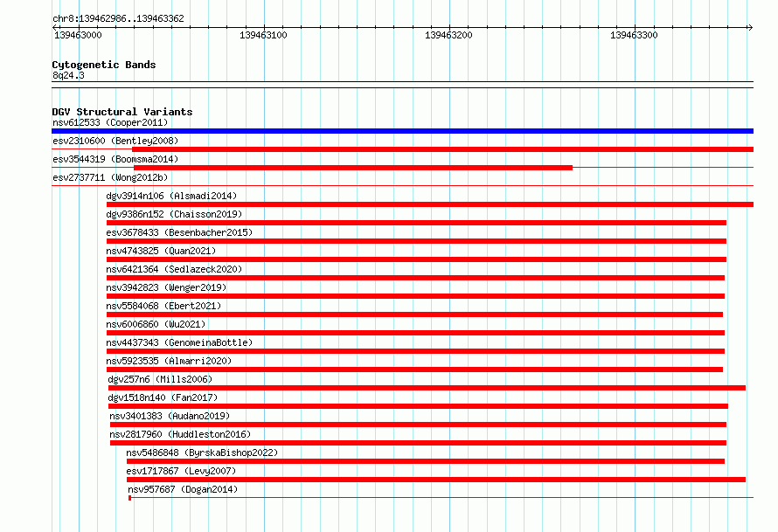The image size is (778, 532).
Task: Click the right arrowhead of the ruler
Action: tap(750, 28)
